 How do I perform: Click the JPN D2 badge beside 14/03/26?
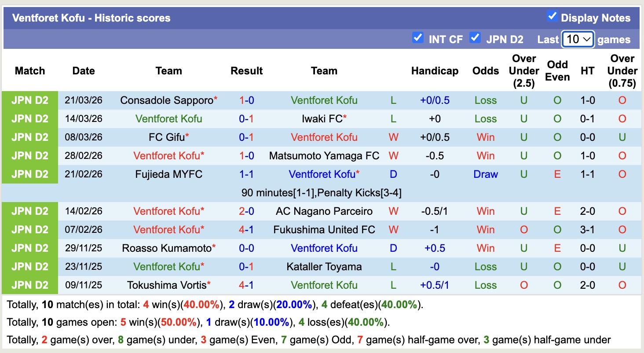point(29,118)
